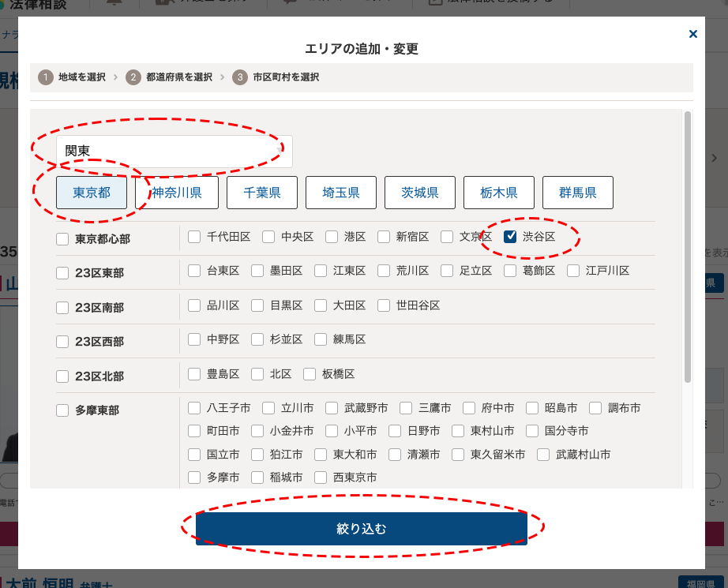Check the 23区西部 group checkbox

pyautogui.click(x=62, y=342)
